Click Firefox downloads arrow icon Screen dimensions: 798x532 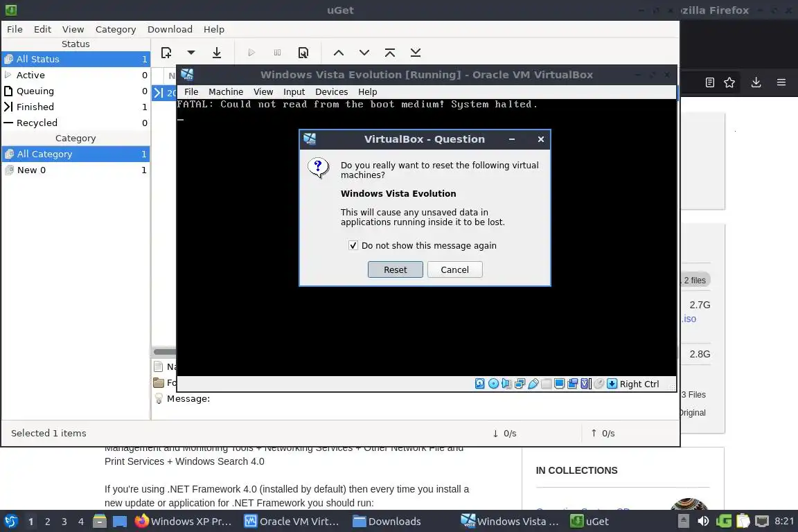click(756, 82)
